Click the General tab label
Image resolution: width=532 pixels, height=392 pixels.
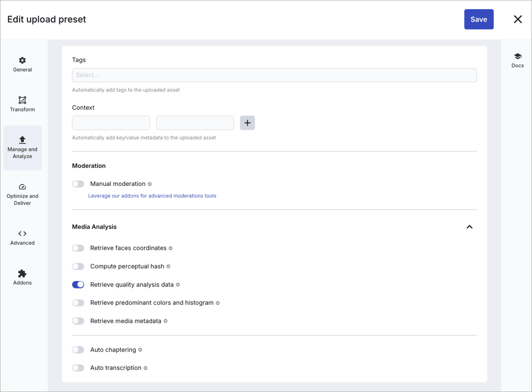pos(22,70)
